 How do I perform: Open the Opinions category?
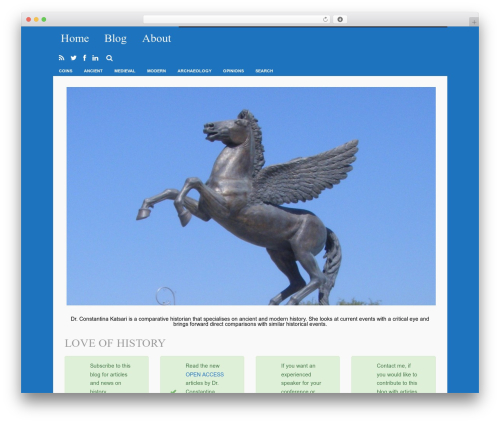click(233, 71)
